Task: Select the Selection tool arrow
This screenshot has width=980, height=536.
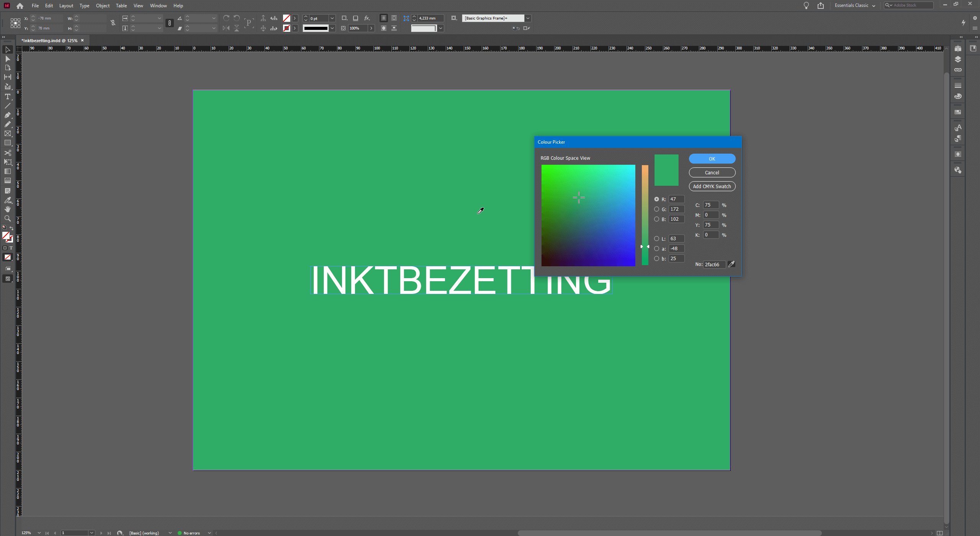Action: point(7,49)
